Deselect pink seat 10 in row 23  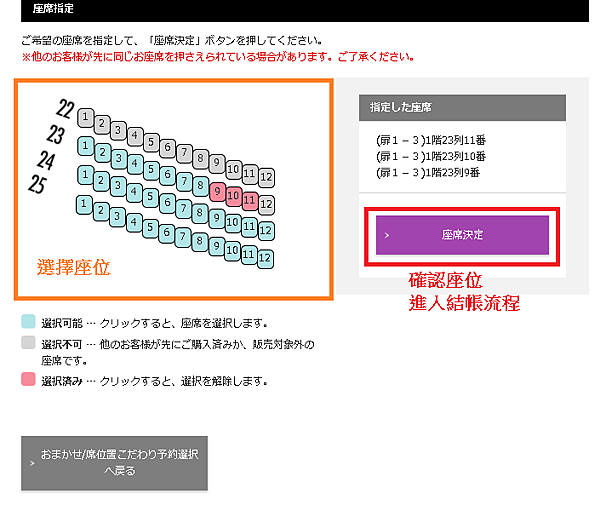(233, 196)
